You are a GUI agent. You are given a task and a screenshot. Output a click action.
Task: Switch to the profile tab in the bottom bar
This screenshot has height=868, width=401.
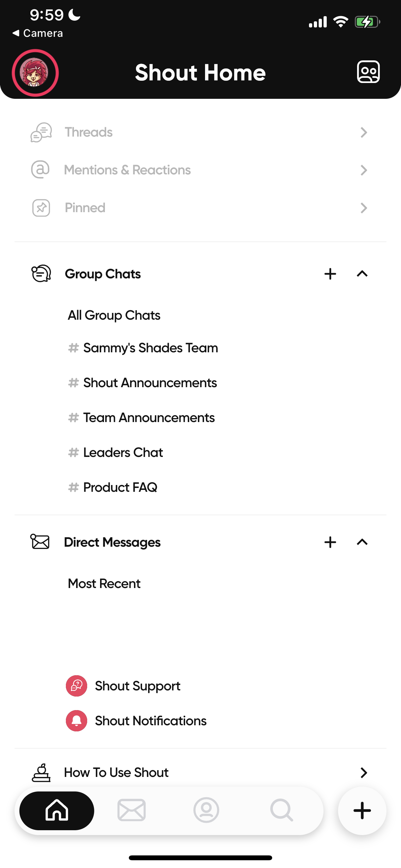tap(206, 810)
